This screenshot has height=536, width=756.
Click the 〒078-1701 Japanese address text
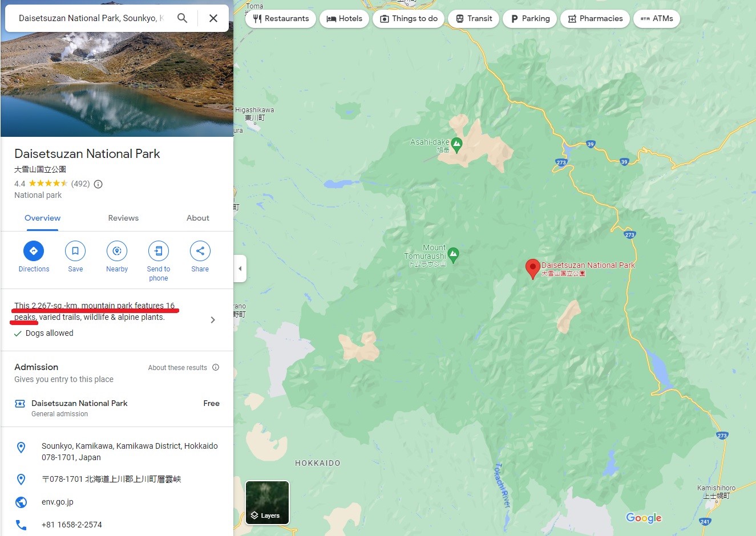pos(111,479)
